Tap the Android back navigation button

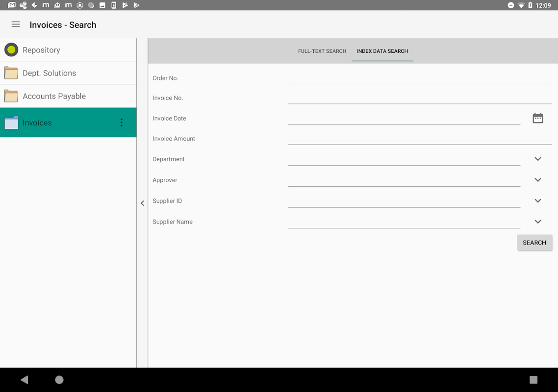click(24, 380)
